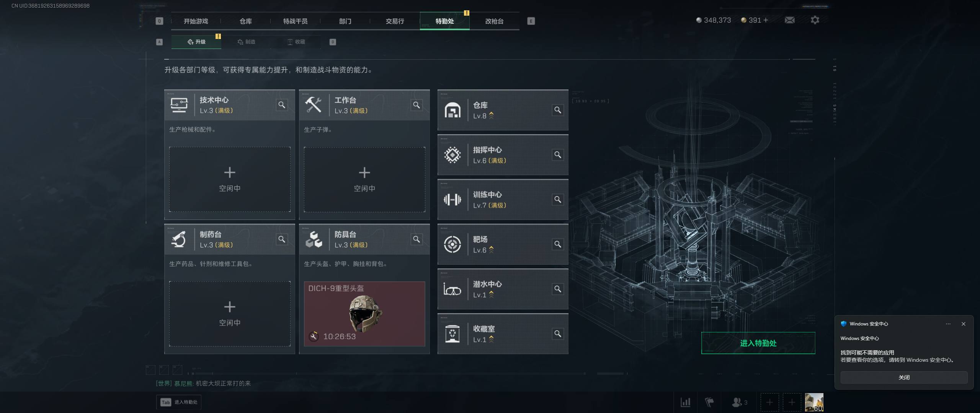The width and height of the screenshot is (980, 413).
Task: Open the flag icon in bottom bar
Action: tap(709, 402)
